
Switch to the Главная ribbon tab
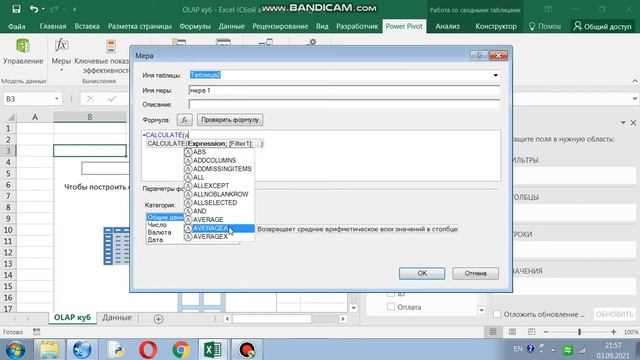53,26
